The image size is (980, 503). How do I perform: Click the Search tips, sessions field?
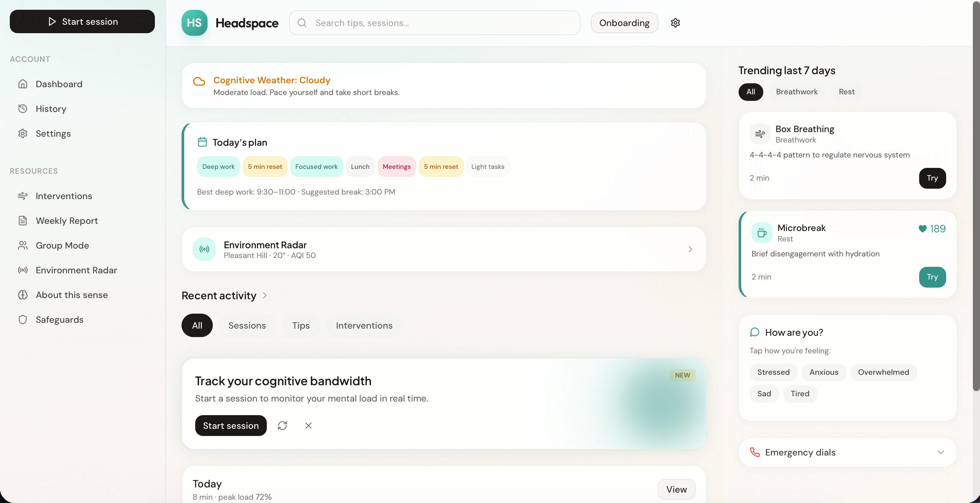point(441,23)
